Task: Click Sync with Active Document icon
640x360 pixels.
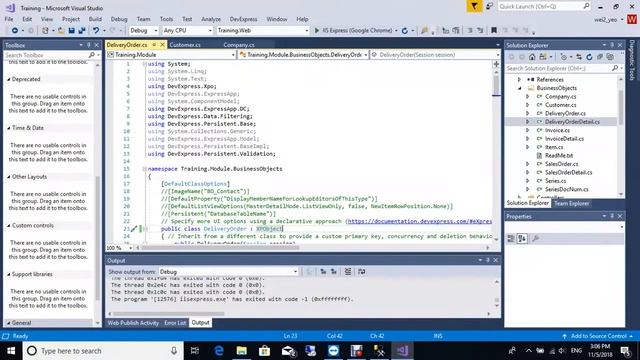Action: pos(579,57)
